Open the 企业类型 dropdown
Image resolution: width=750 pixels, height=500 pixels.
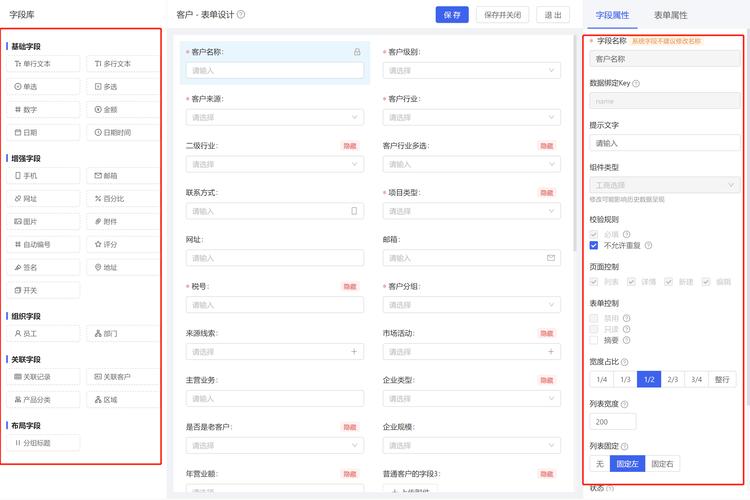point(472,399)
